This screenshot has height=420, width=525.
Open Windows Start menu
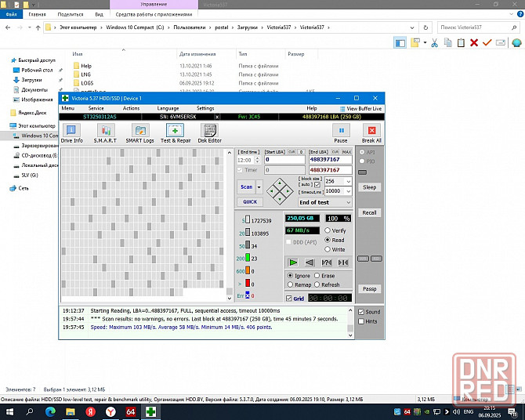click(x=9, y=411)
